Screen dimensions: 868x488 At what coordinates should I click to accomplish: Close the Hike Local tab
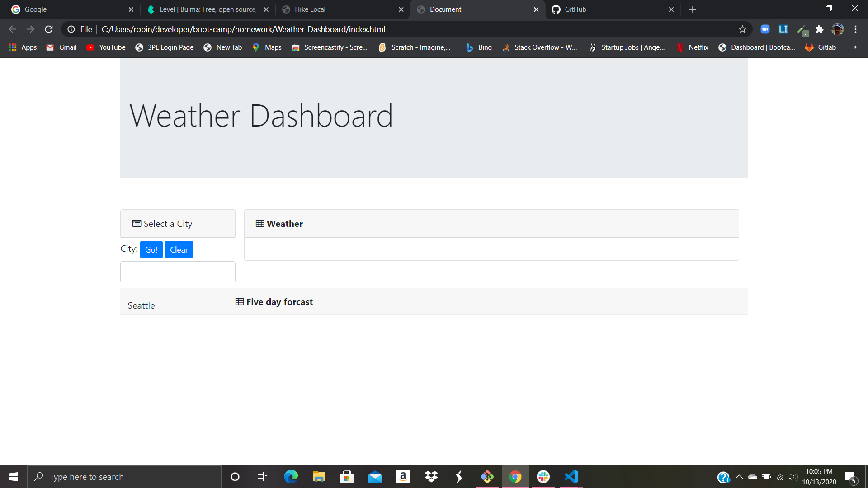[x=401, y=9]
